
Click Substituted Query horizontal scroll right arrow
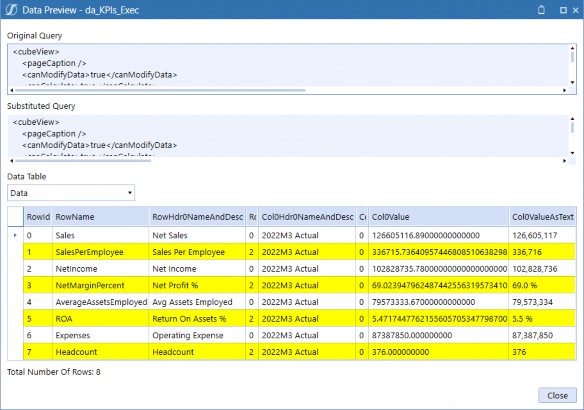click(x=565, y=161)
